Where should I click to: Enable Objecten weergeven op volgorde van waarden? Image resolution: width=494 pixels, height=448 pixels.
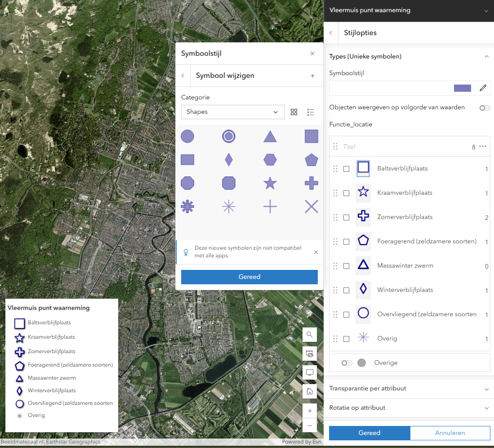pyautogui.click(x=484, y=108)
